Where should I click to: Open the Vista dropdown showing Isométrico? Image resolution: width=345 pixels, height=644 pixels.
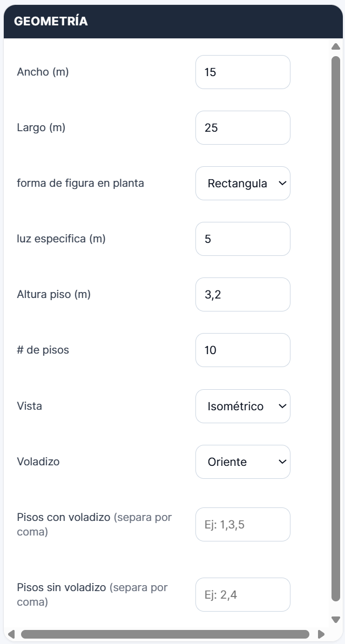(242, 406)
